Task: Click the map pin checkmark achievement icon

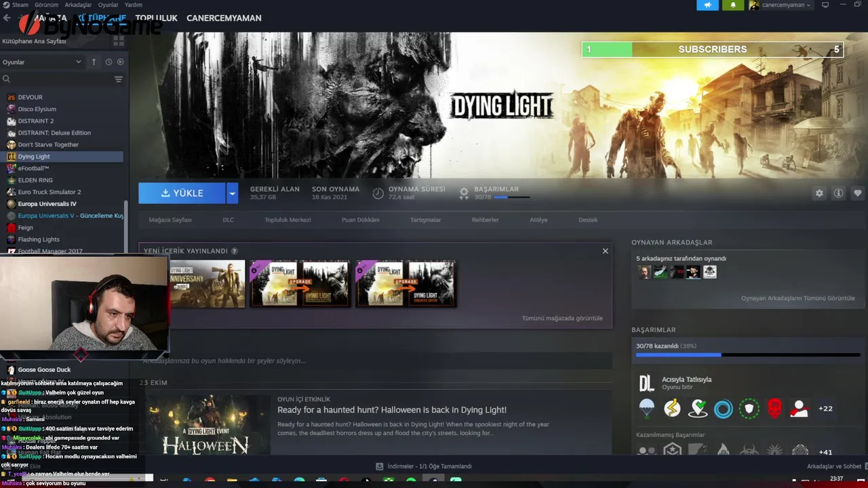Action: (698, 409)
